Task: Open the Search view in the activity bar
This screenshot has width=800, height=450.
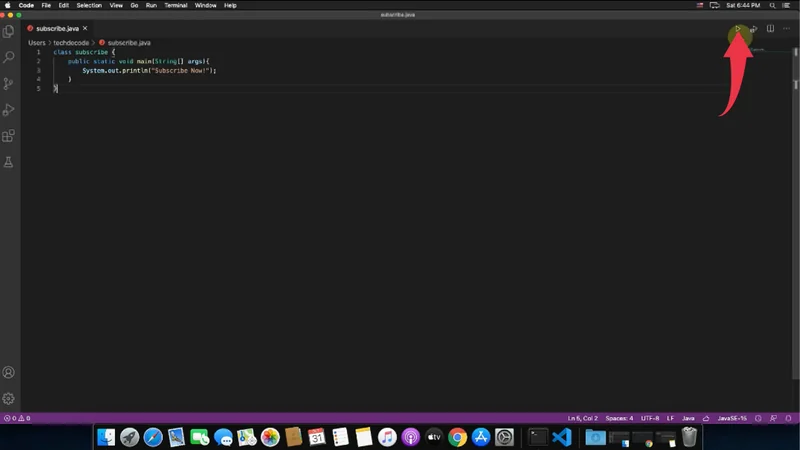Action: tap(9, 58)
